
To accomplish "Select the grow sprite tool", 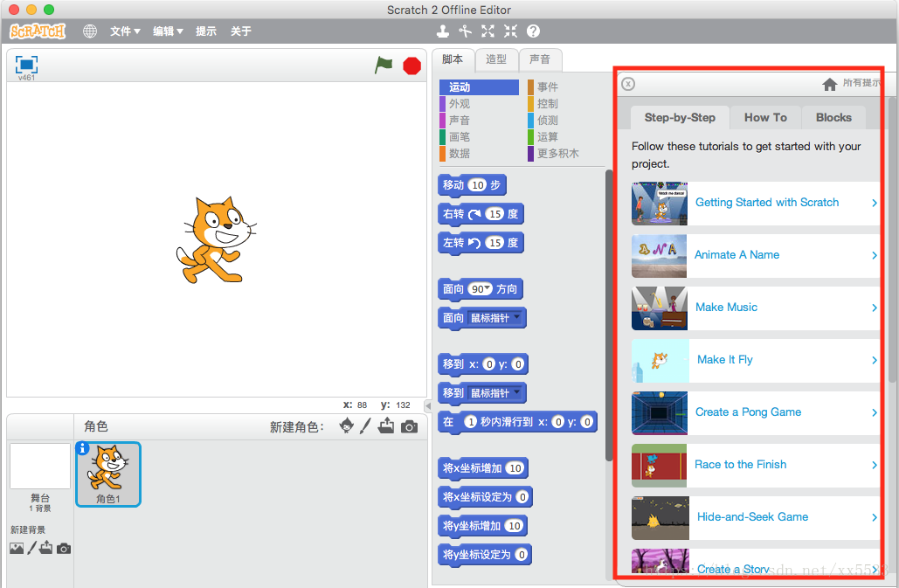I will (488, 31).
